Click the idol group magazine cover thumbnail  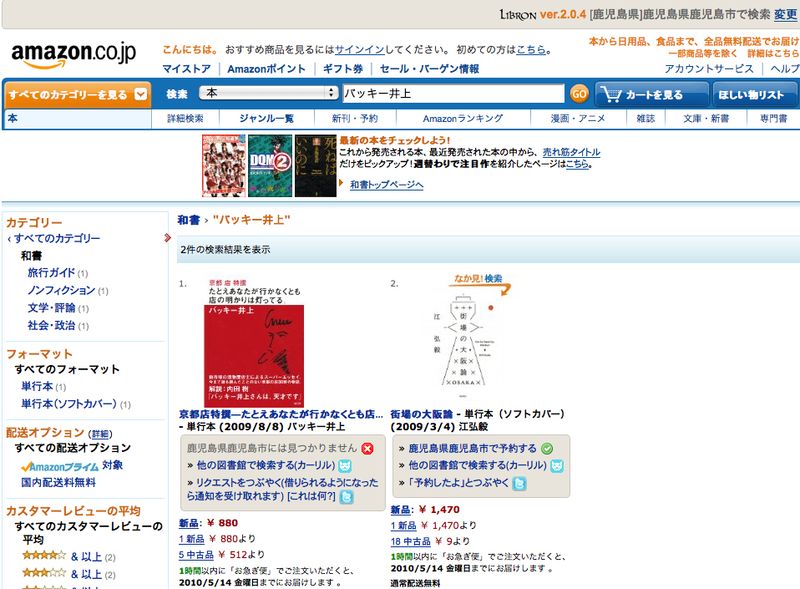[223, 165]
